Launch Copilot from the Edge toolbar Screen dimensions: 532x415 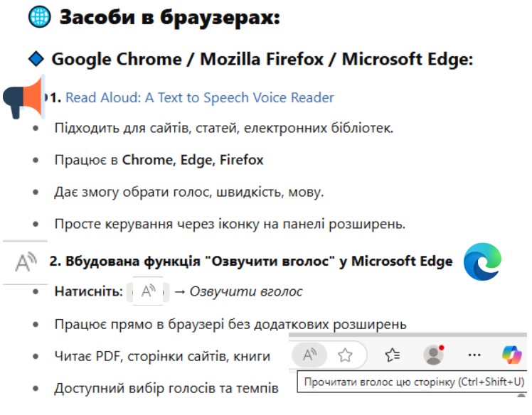pos(511,355)
